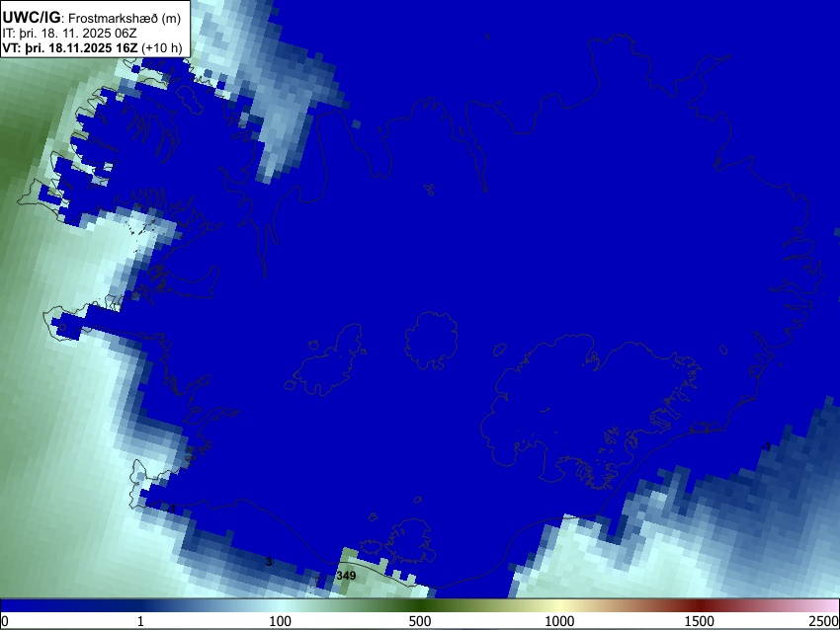840x630 pixels.
Task: Click the '2500' label on the color scale
Action: [824, 621]
